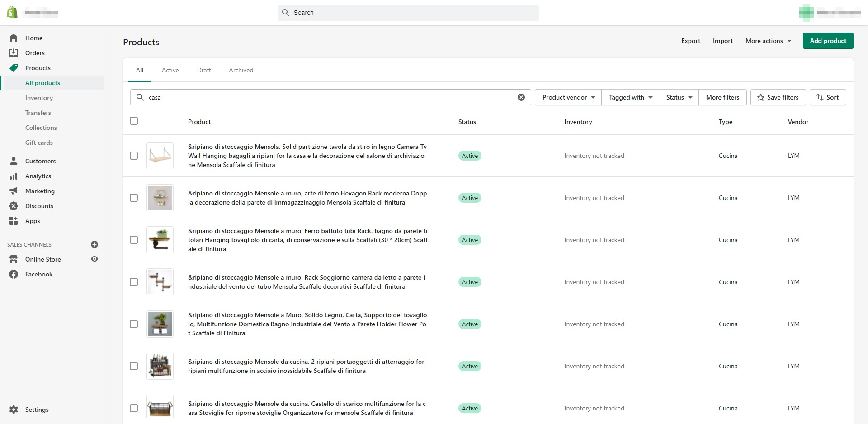Open the Settings gear icon
The height and width of the screenshot is (424, 868).
(14, 410)
